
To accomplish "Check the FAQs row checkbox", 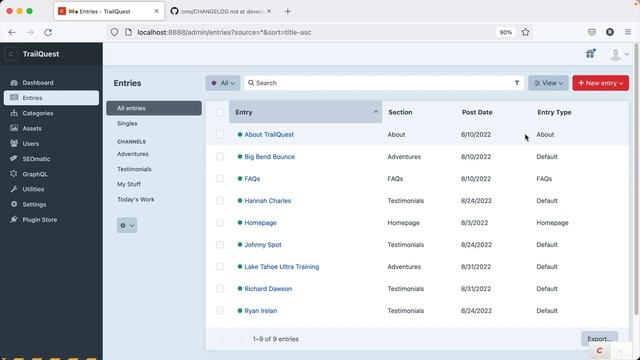I will 220,178.
